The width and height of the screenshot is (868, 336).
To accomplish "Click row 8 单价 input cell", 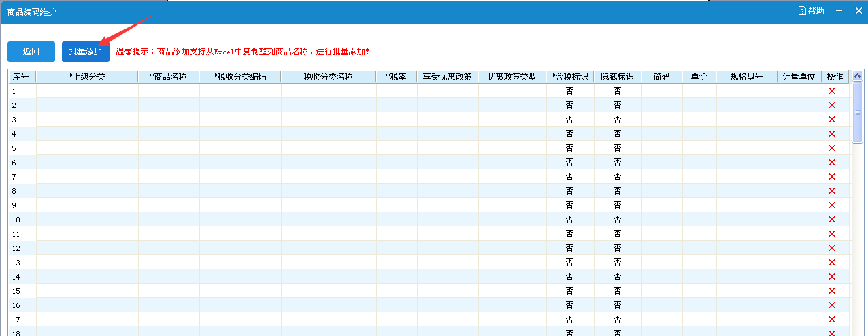I will [x=699, y=191].
